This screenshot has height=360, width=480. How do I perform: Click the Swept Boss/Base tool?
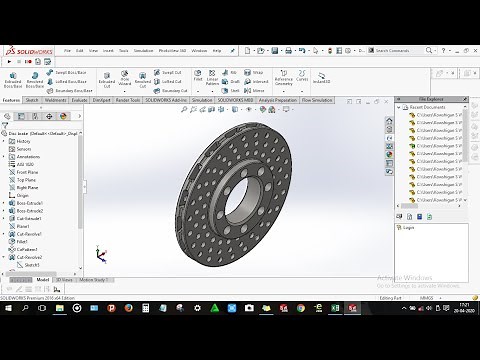67,72
